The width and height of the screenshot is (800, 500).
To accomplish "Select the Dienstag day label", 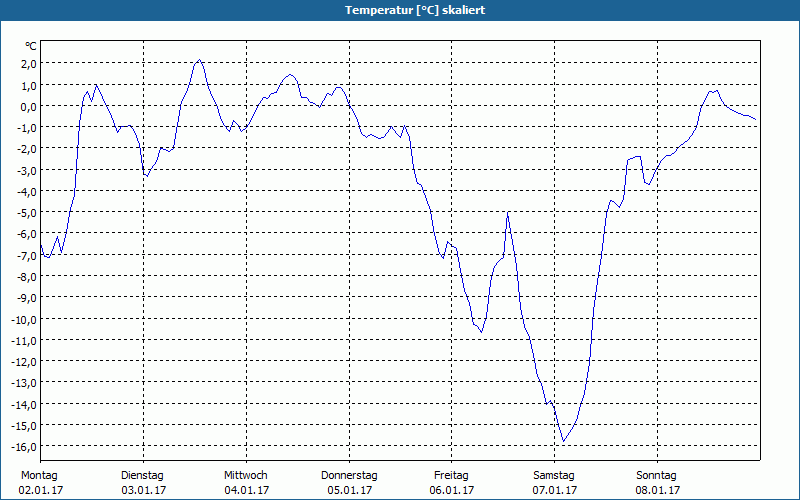I will click(x=142, y=476).
